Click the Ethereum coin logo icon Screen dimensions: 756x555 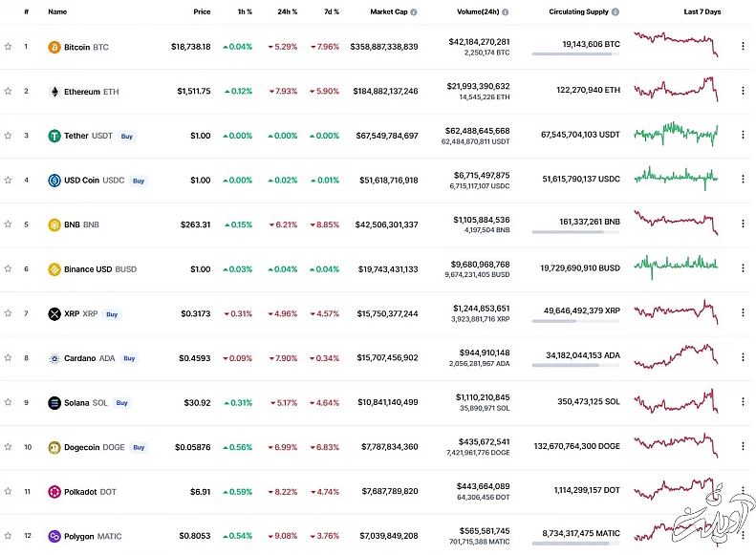click(54, 92)
